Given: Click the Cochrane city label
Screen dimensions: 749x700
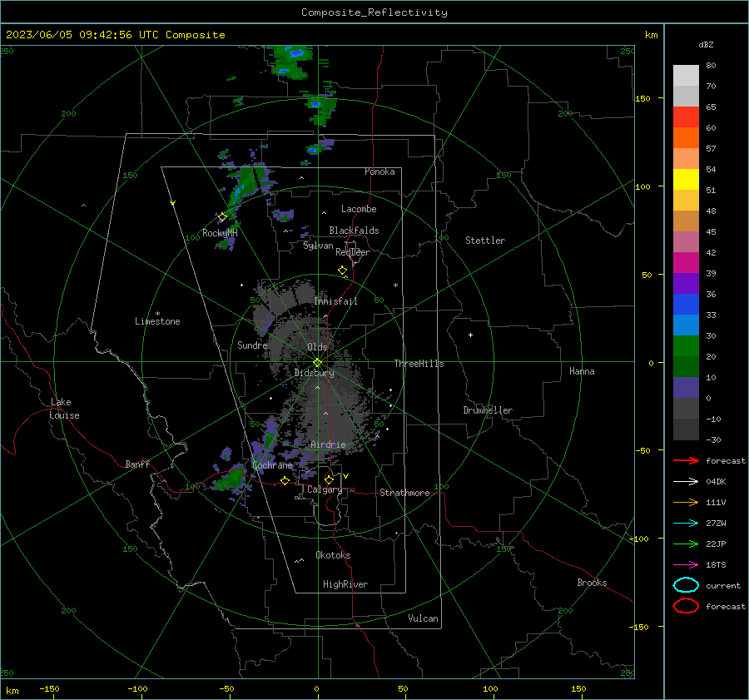Looking at the screenshot, I should point(272,465).
